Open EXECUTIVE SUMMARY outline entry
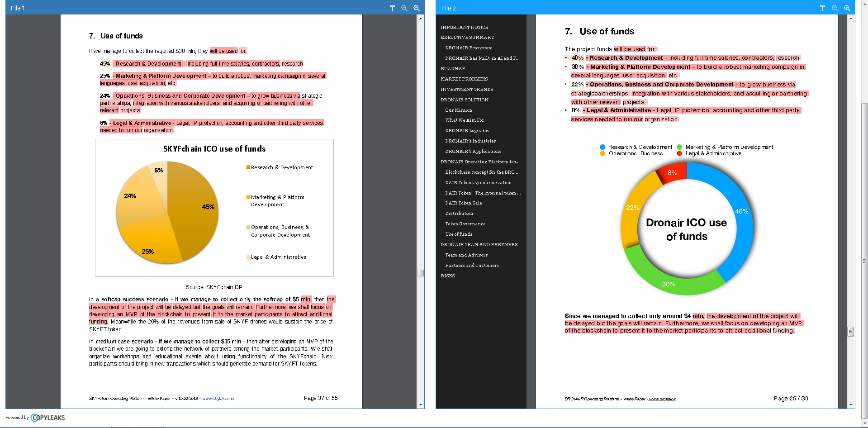 coord(468,38)
